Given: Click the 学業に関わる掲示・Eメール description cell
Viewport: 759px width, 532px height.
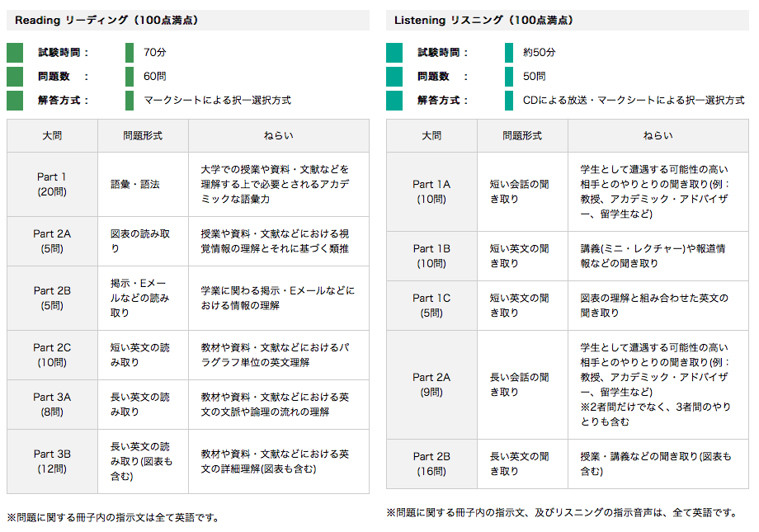Looking at the screenshot, I should coord(279,299).
